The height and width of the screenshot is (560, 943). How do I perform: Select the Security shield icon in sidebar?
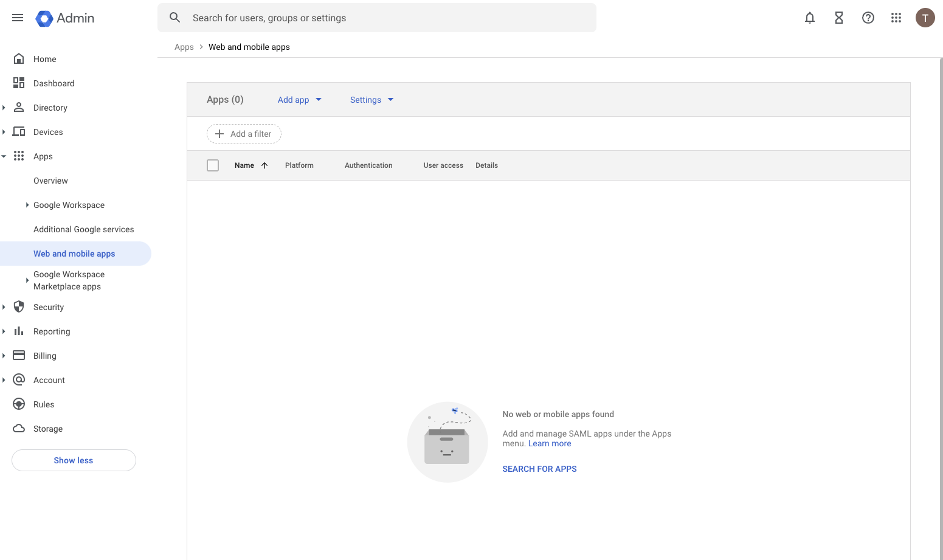[19, 307]
